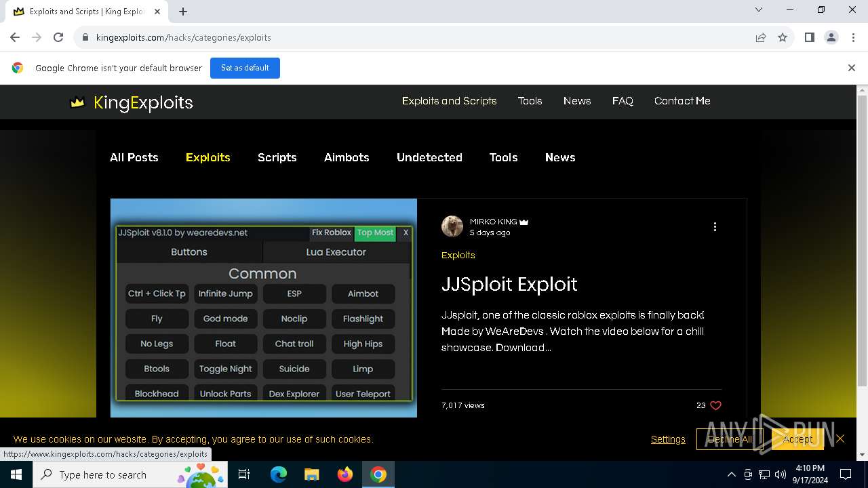868x488 pixels.
Task: Bookmark this page with the star icon
Action: 783,37
